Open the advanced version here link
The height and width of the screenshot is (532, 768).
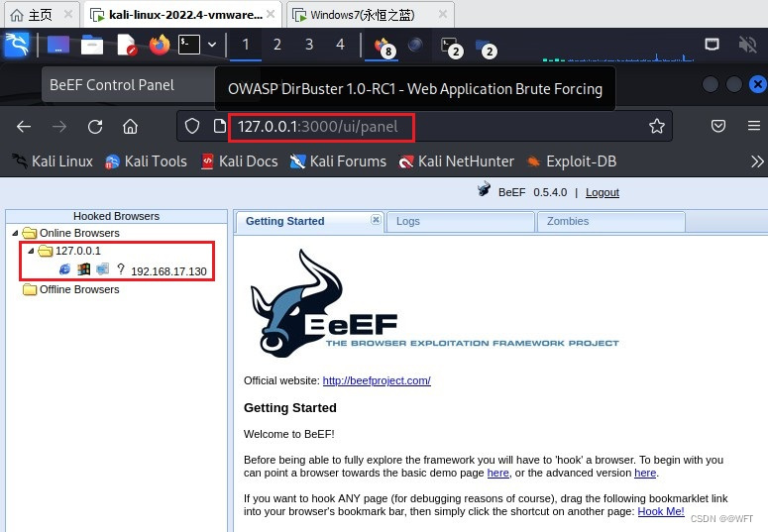pyautogui.click(x=645, y=473)
